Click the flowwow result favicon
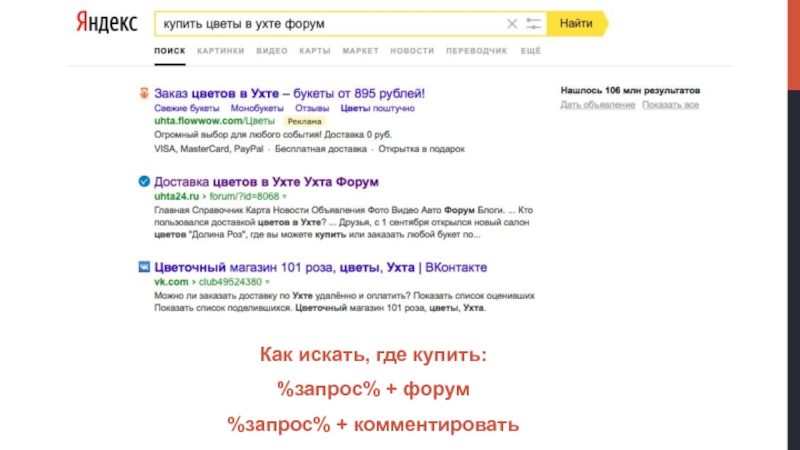 tap(144, 93)
